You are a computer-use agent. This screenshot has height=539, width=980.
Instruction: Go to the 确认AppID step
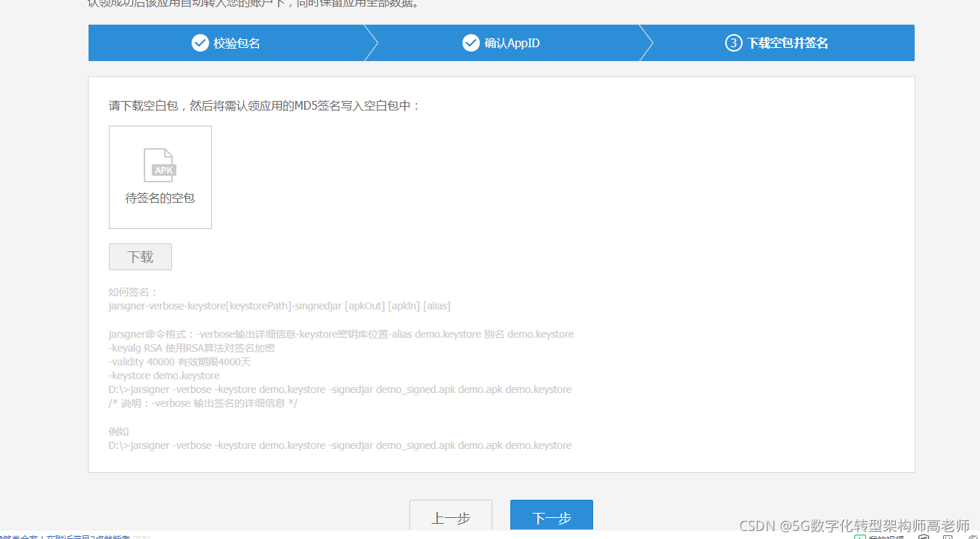coord(501,43)
